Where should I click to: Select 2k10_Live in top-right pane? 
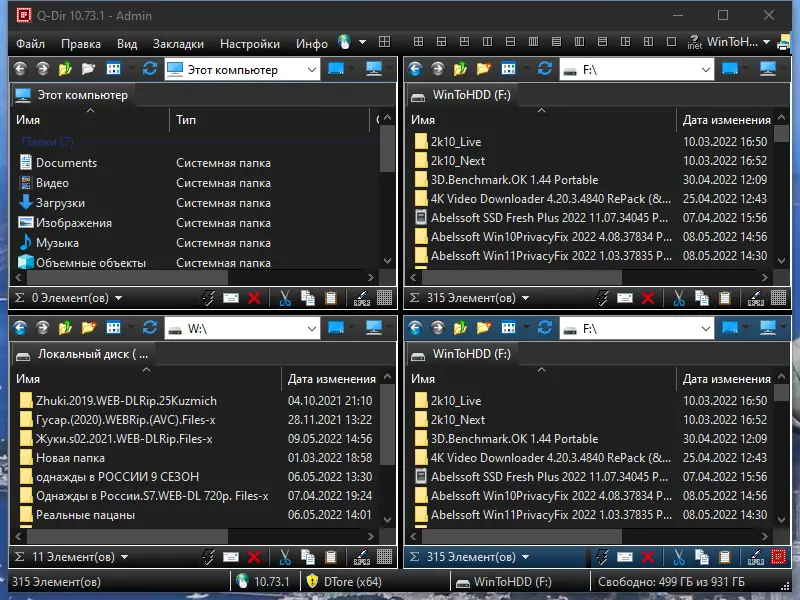point(456,142)
